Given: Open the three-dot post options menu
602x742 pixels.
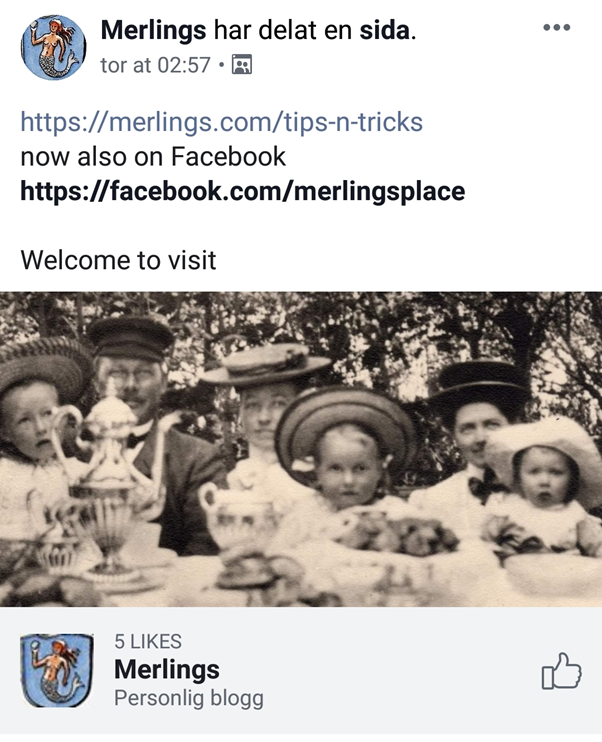Looking at the screenshot, I should 556,28.
